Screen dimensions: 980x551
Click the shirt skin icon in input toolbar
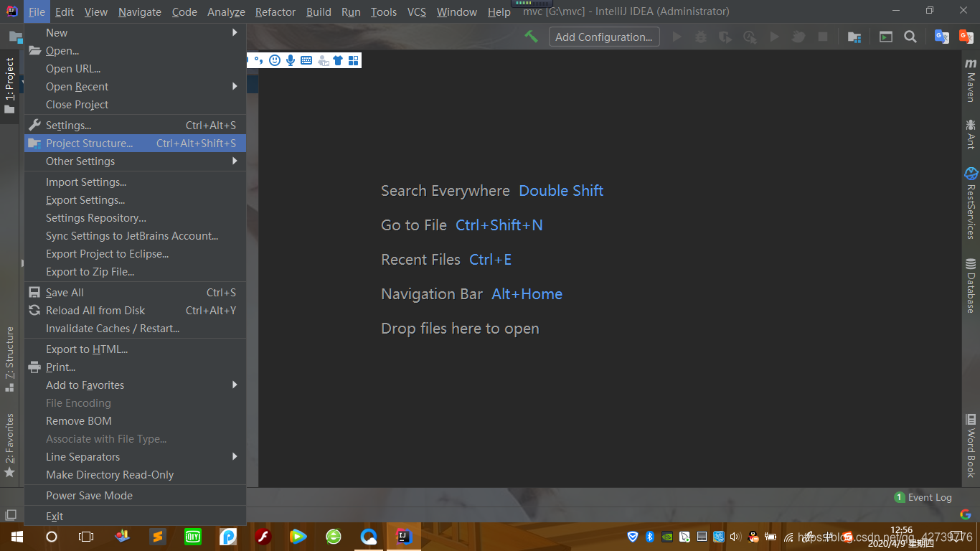click(x=338, y=60)
